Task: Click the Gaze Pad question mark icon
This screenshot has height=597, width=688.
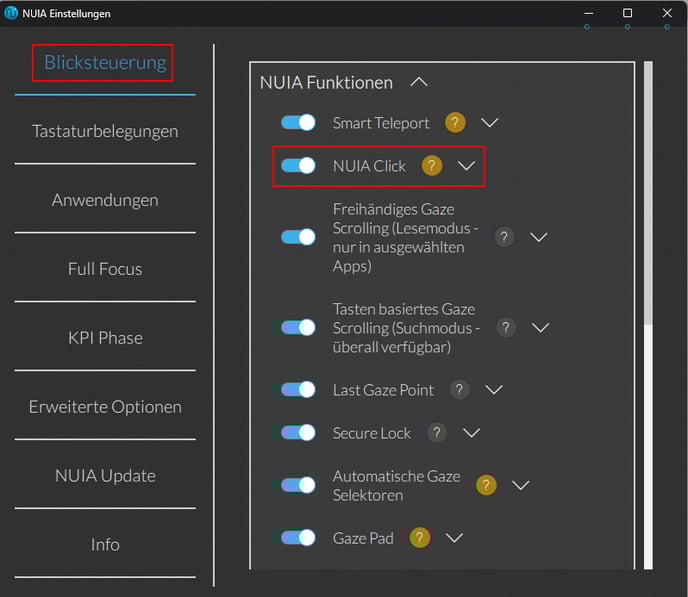Action: [x=419, y=538]
